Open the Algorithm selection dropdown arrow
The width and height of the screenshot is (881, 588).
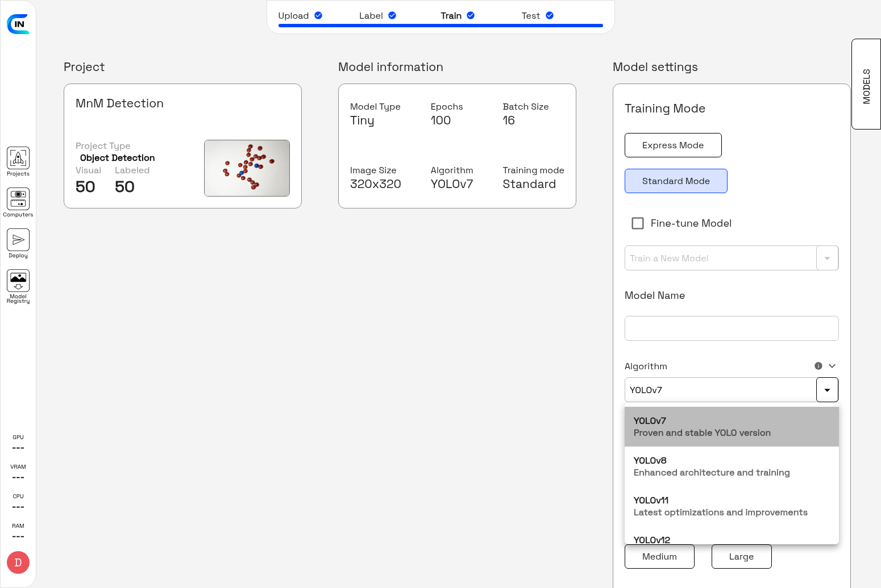pyautogui.click(x=828, y=390)
